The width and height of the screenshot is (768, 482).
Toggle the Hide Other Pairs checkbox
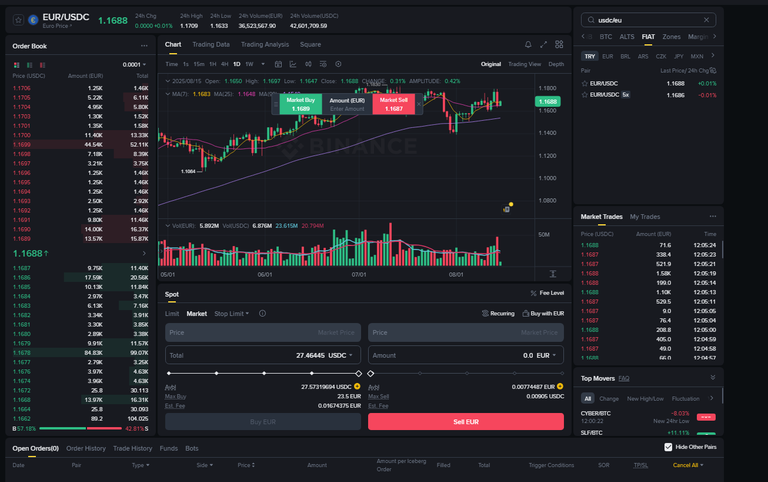(x=668, y=447)
